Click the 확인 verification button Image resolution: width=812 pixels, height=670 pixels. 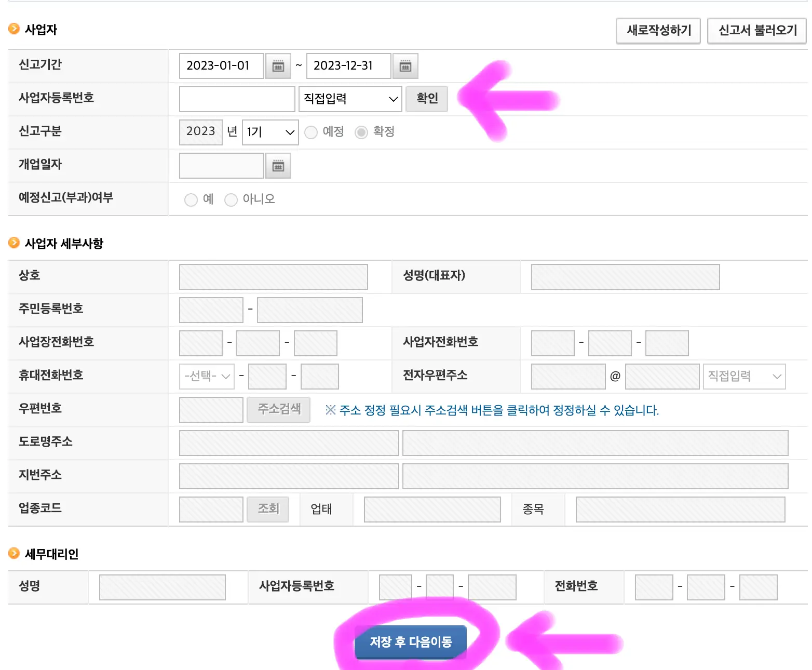427,99
